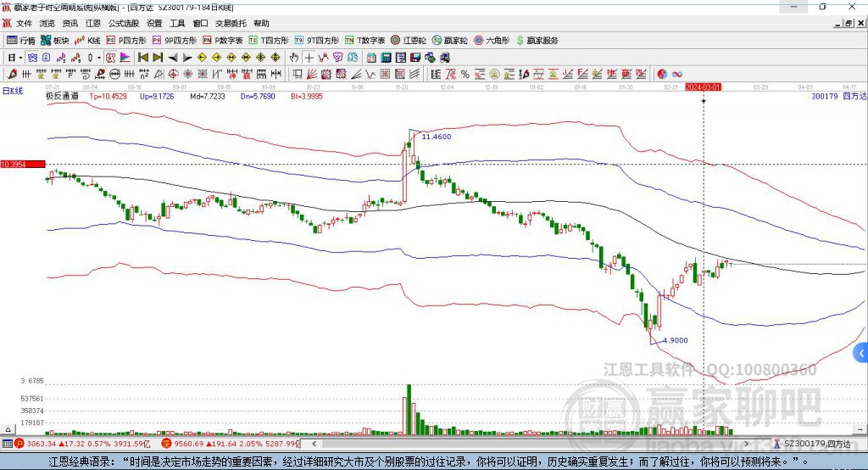Click the Tp=10.4529 indicator value
Image resolution: width=868 pixels, height=470 pixels.
click(x=108, y=96)
